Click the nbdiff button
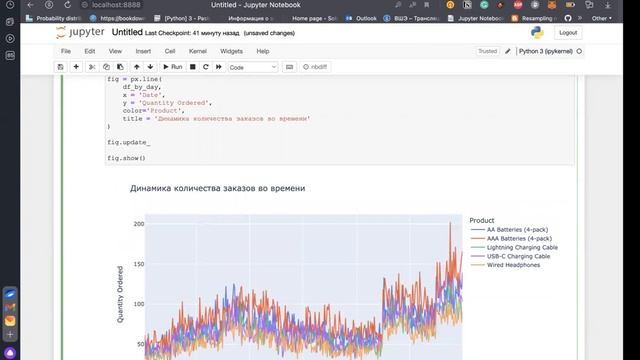The width and height of the screenshot is (640, 360). [x=315, y=67]
